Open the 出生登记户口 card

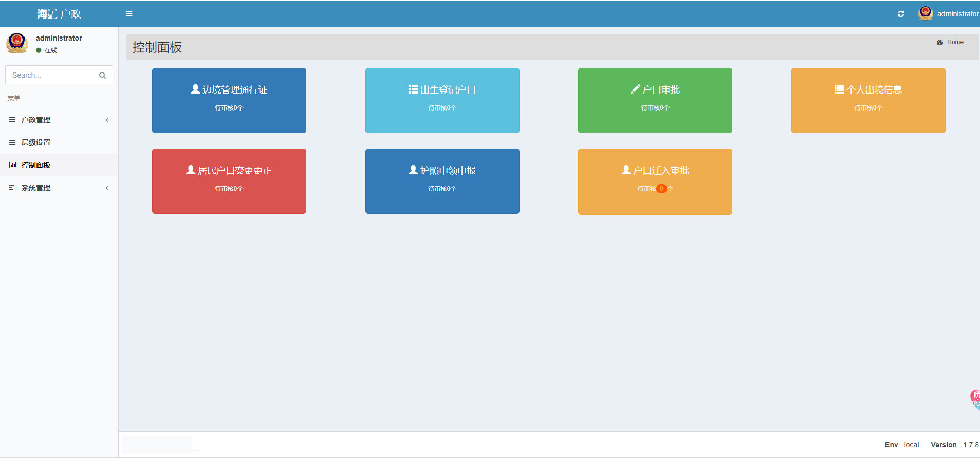tap(442, 100)
